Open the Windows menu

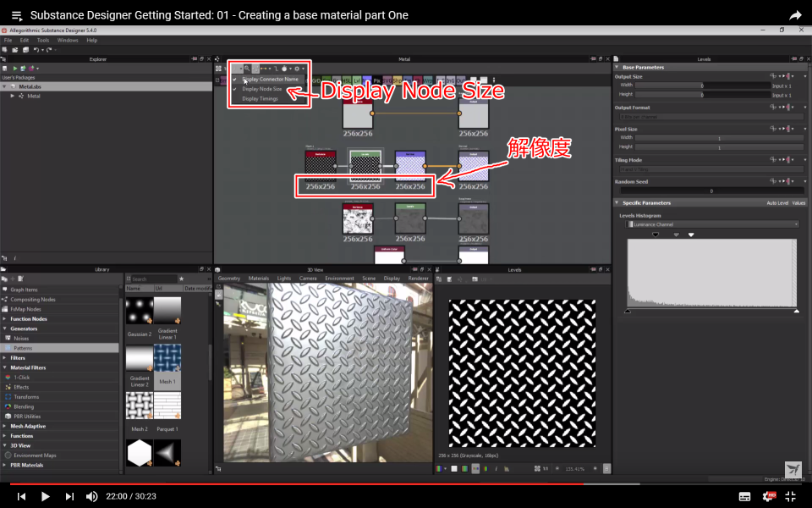click(68, 40)
